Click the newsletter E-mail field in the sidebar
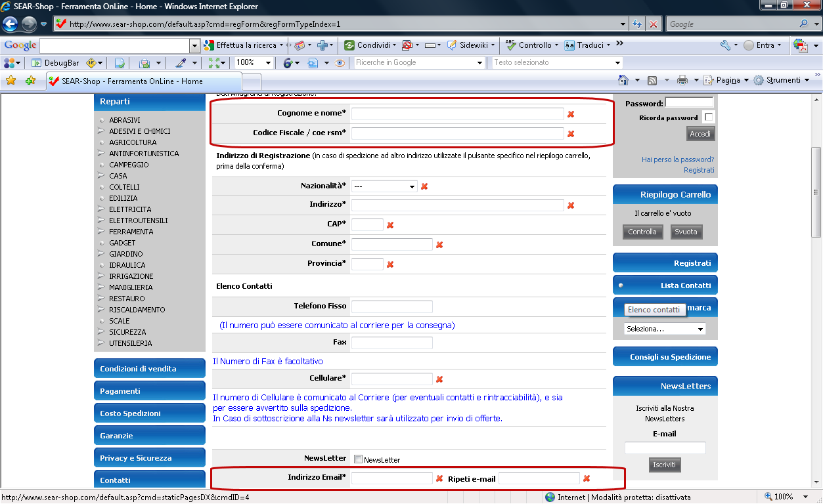 click(665, 448)
